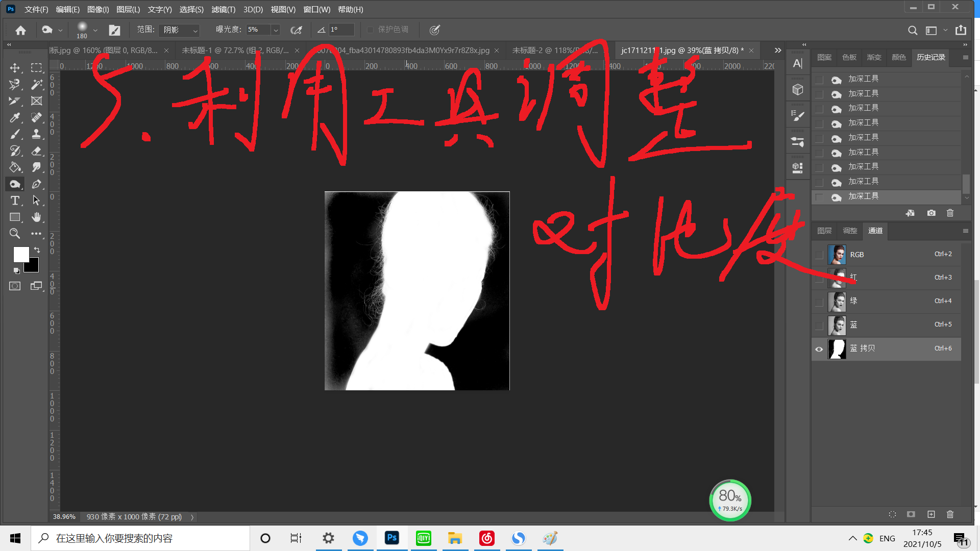
Task: Select the Zoom tool
Action: click(x=15, y=234)
